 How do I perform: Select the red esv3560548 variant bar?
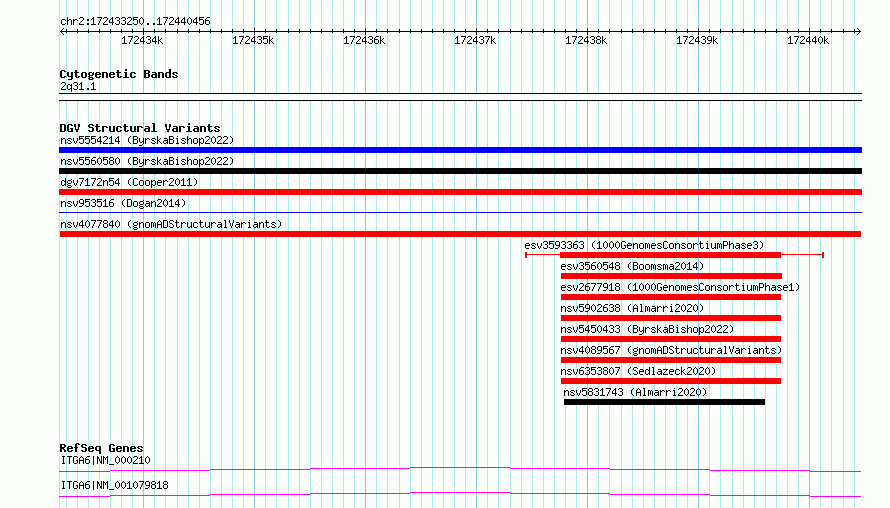pos(671,276)
